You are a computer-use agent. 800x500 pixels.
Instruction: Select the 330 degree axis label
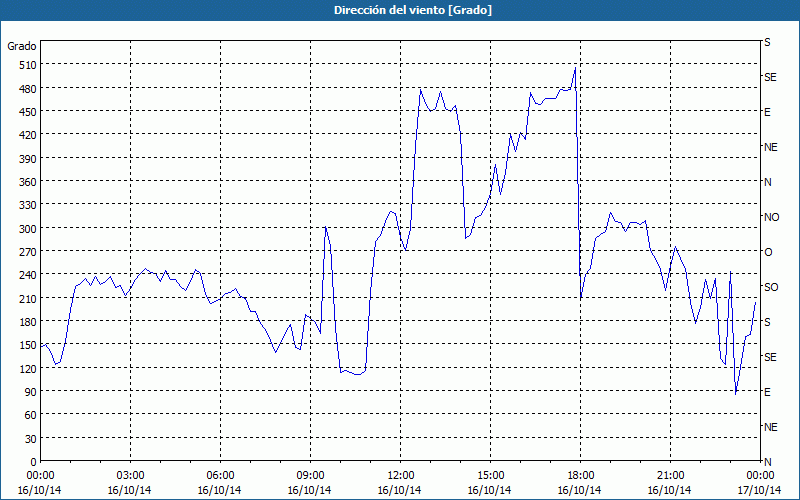click(x=28, y=205)
